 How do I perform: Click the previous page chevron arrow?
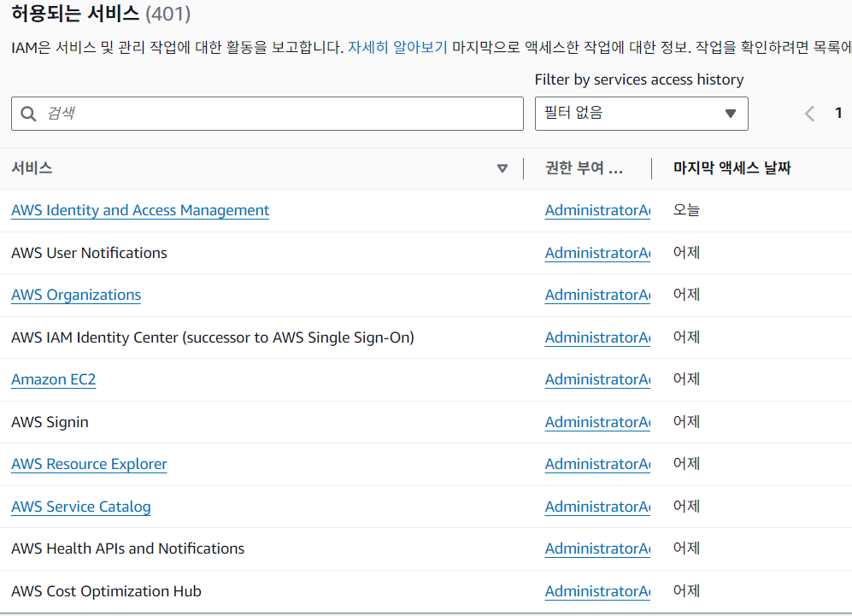809,114
